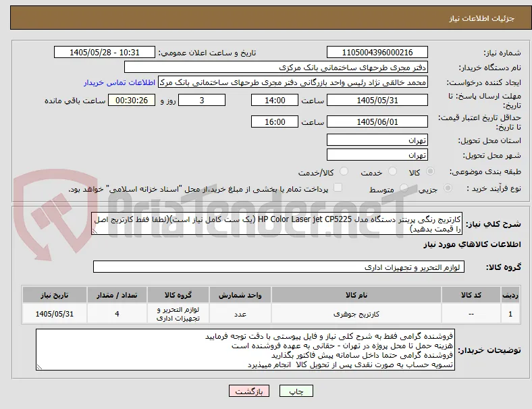Click the row number 1 cell
Screen dimensions: 532x409
(510, 314)
